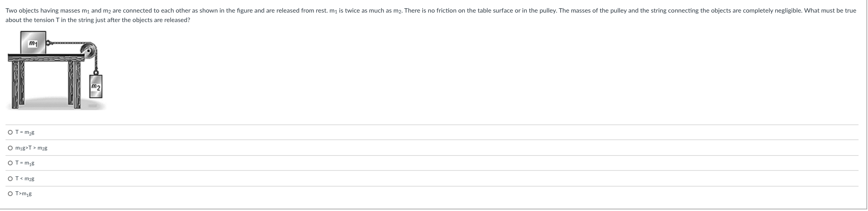Select the "T>m₁g" radio button
This screenshot has height=211, width=868.
[10, 194]
